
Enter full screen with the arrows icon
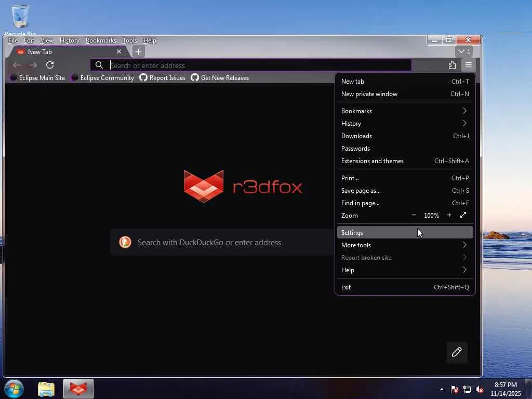(463, 215)
